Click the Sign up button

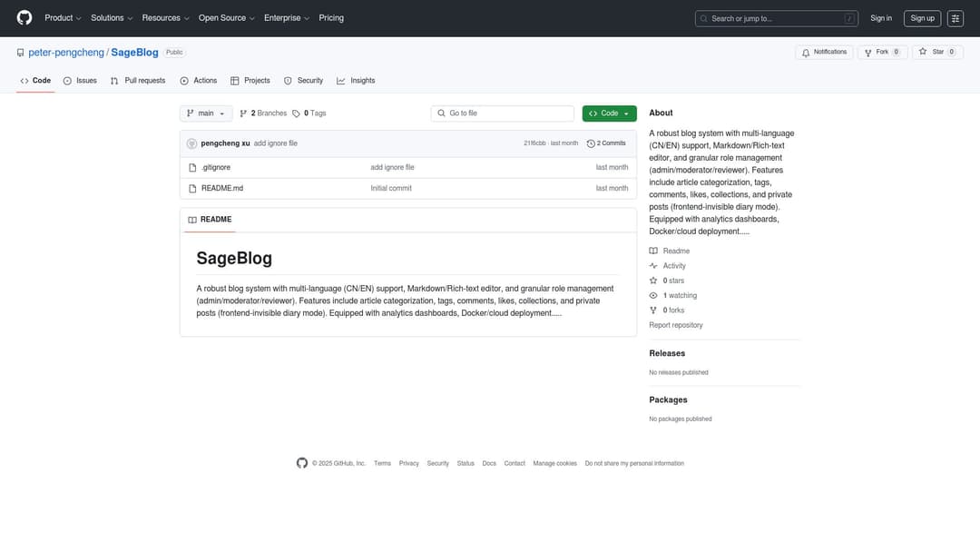(923, 19)
